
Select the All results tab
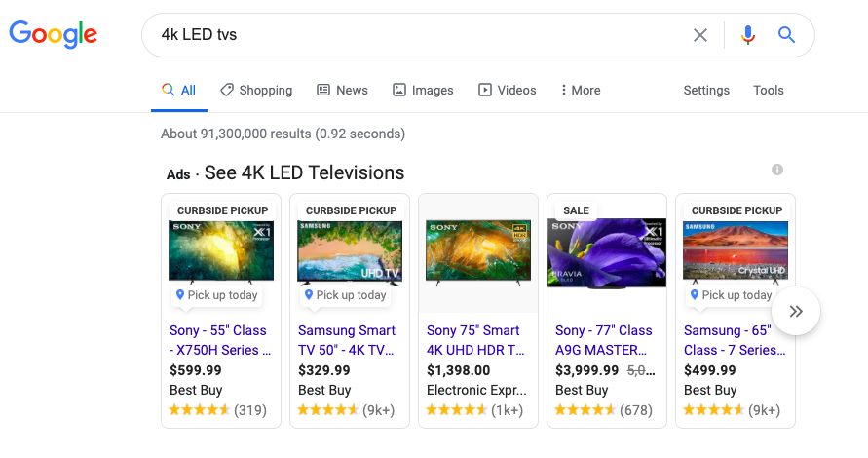[x=179, y=90]
